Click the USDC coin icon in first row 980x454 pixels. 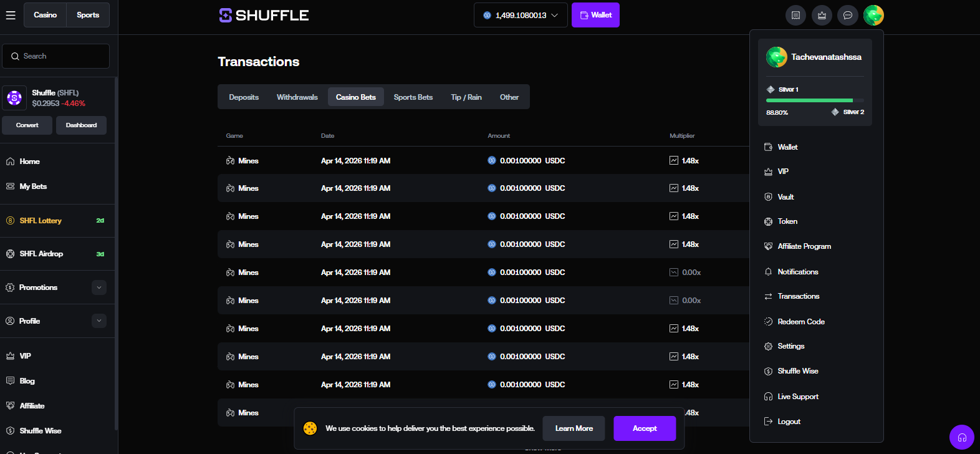click(x=492, y=160)
